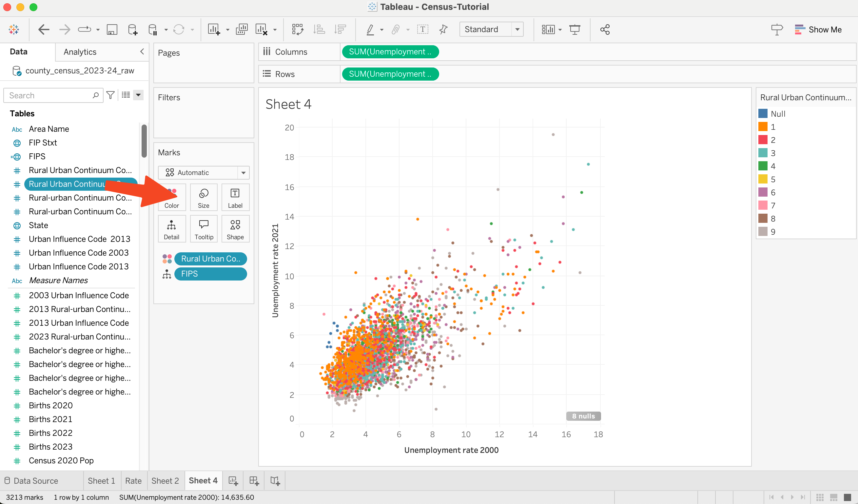
Task: Open the New Worksheet dropdown arrow
Action: (227, 29)
